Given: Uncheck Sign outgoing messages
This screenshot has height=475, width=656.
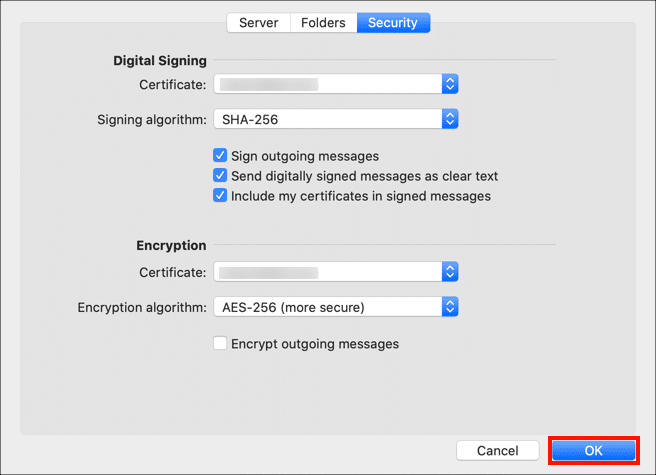Looking at the screenshot, I should [220, 156].
